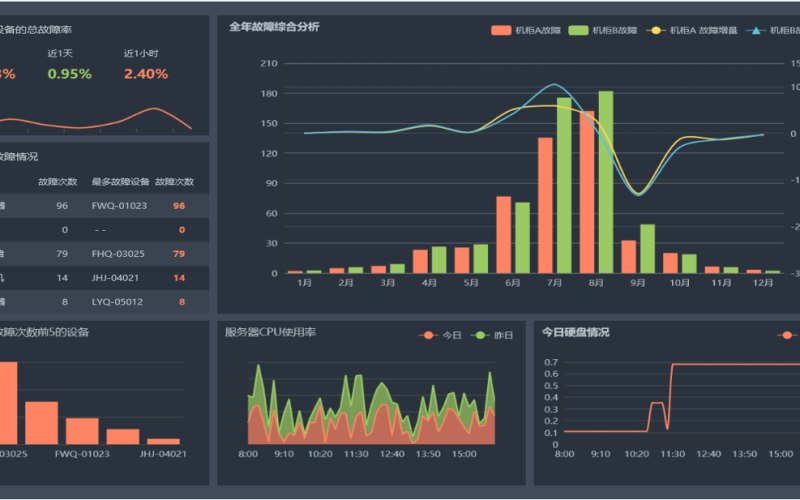
Task: Click the orange 9月 bar in yearly chart
Action: 629,257
